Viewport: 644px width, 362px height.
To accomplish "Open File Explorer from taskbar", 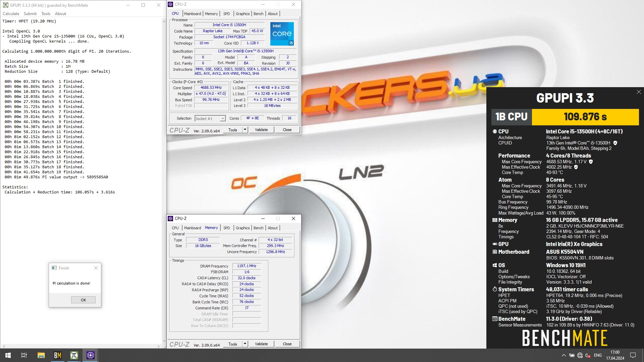I will 41,355.
